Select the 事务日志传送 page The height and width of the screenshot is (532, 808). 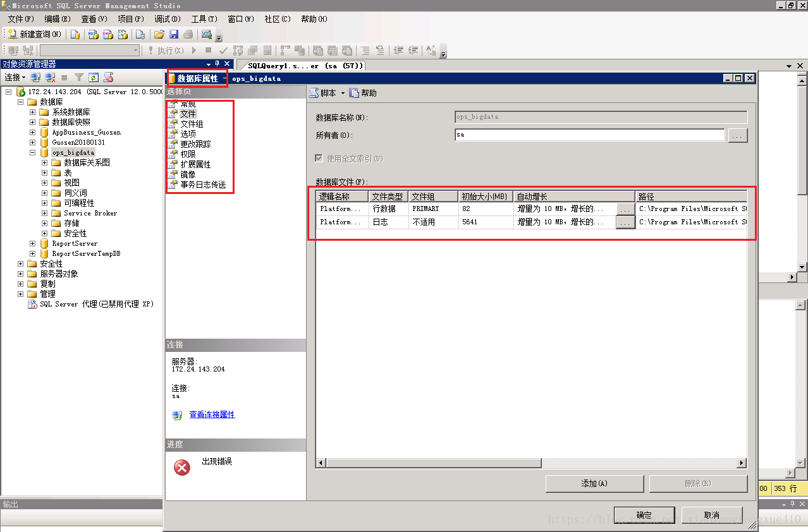pyautogui.click(x=203, y=184)
